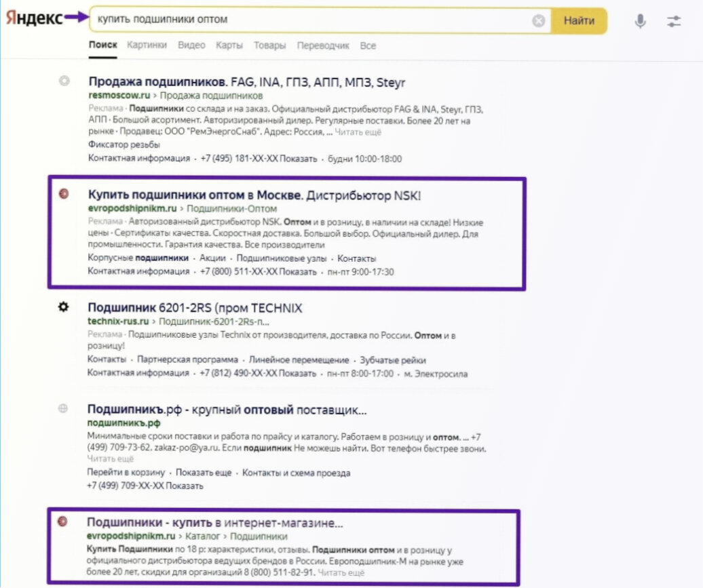
Task: Open the Показать еще sitelink
Action: click(204, 473)
